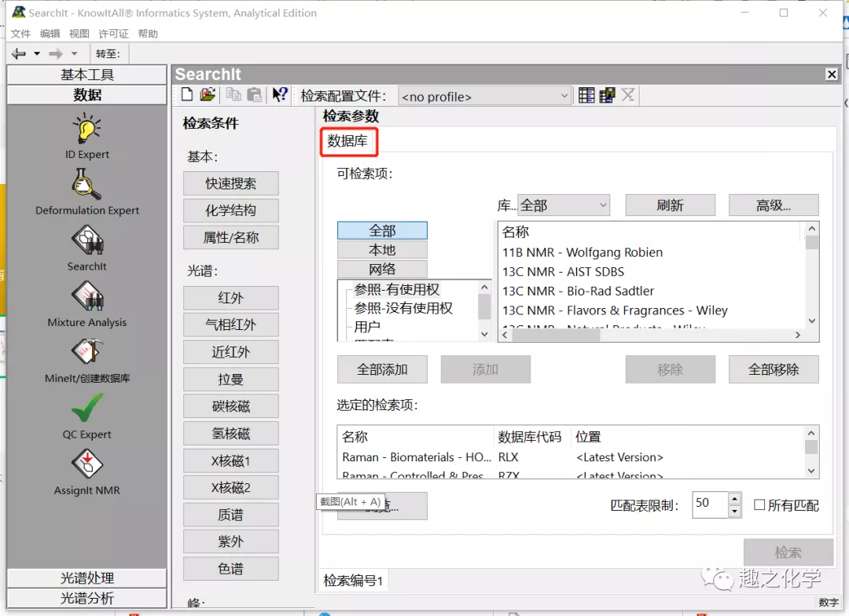The width and height of the screenshot is (849, 616).
Task: Click the profile table grid icon
Action: [586, 95]
